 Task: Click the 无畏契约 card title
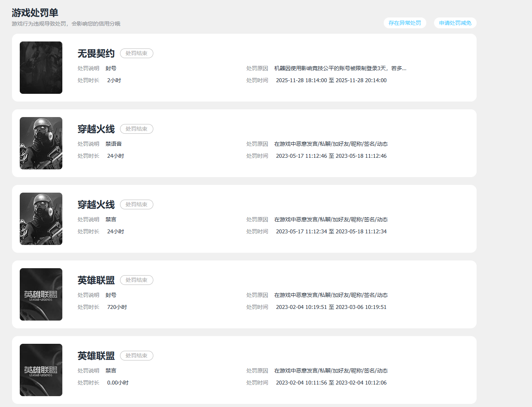click(96, 53)
